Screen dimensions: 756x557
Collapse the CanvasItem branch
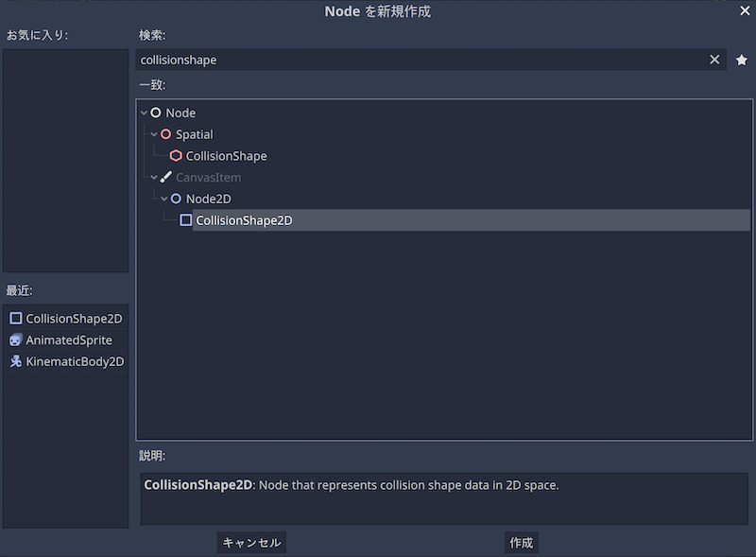pos(153,177)
